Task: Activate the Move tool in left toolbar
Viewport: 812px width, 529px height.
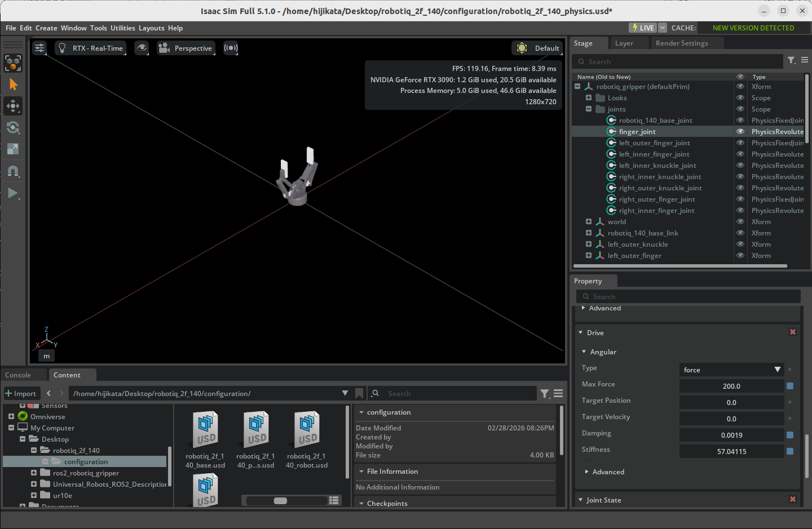Action: point(13,106)
